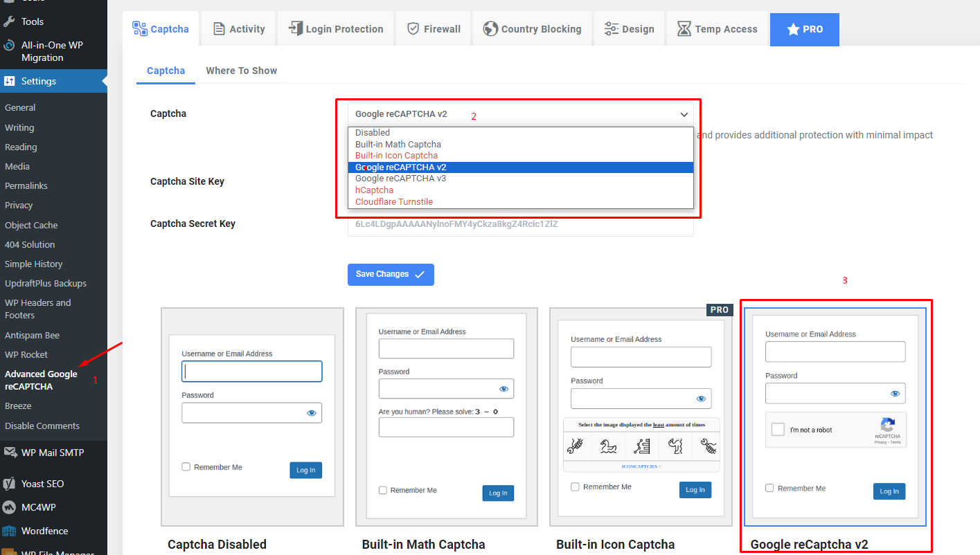This screenshot has width=980, height=555.
Task: Click the Activity document icon
Action: click(219, 29)
